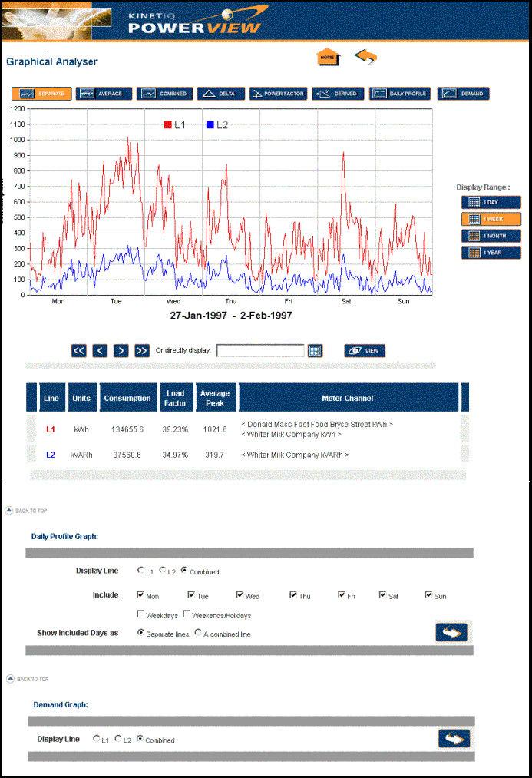Open the Delta graph mode
The image size is (532, 778).
pyautogui.click(x=221, y=93)
